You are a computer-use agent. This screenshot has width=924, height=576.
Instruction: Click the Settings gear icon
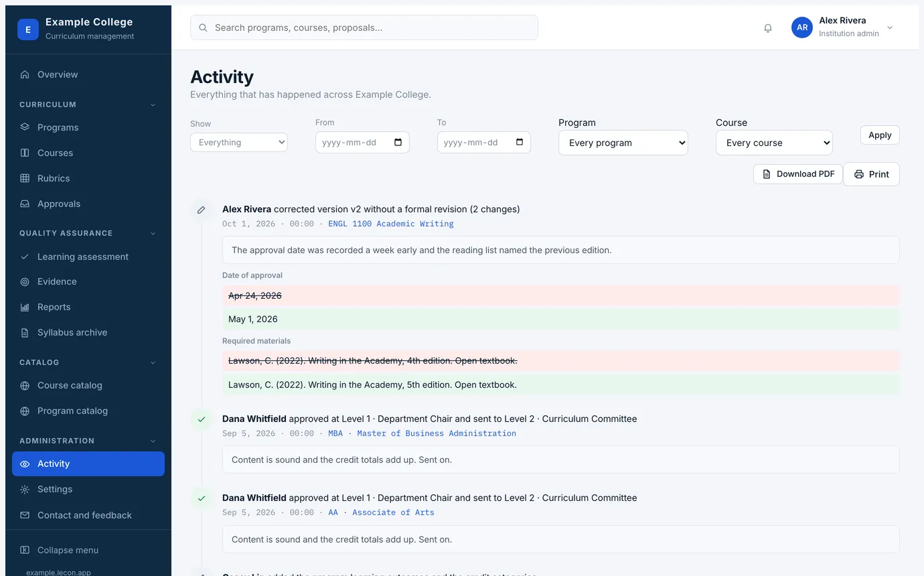pos(25,490)
